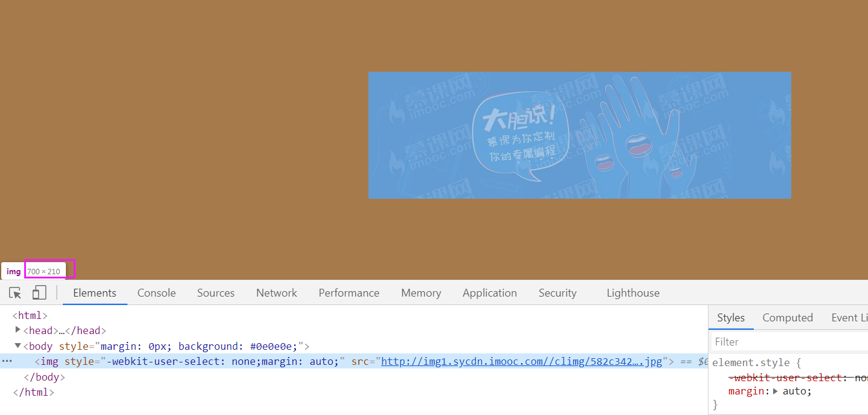
Task: Click the element.style selector text
Action: [x=751, y=363]
